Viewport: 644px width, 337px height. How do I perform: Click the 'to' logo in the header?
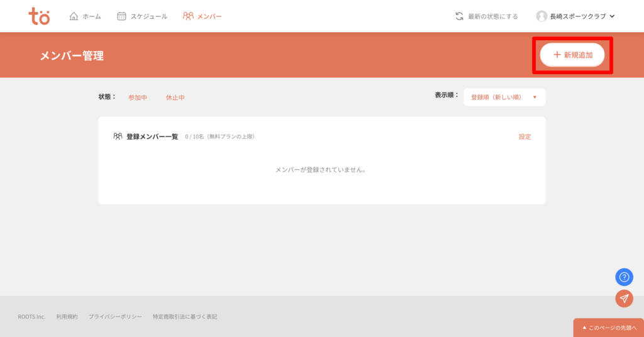[39, 16]
